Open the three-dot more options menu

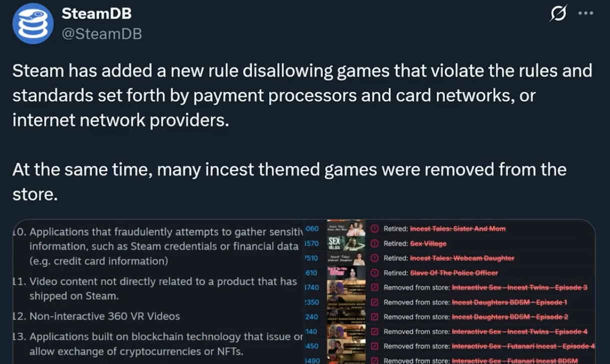(585, 13)
